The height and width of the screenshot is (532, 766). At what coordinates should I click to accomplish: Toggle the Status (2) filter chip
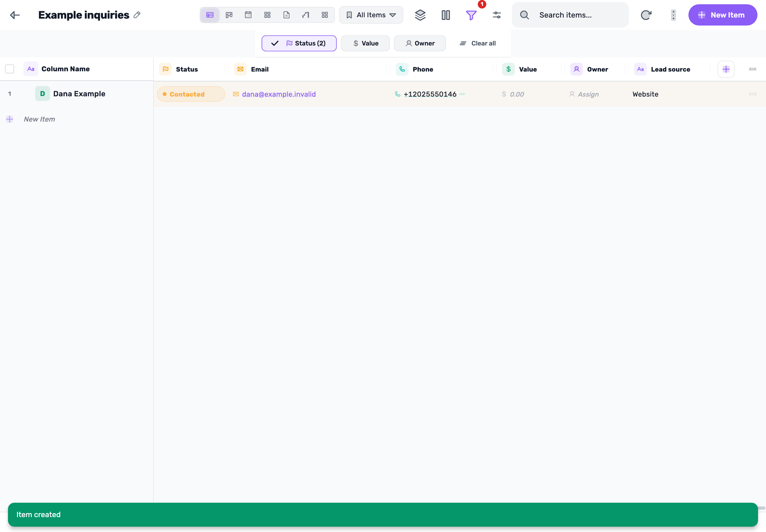point(299,43)
